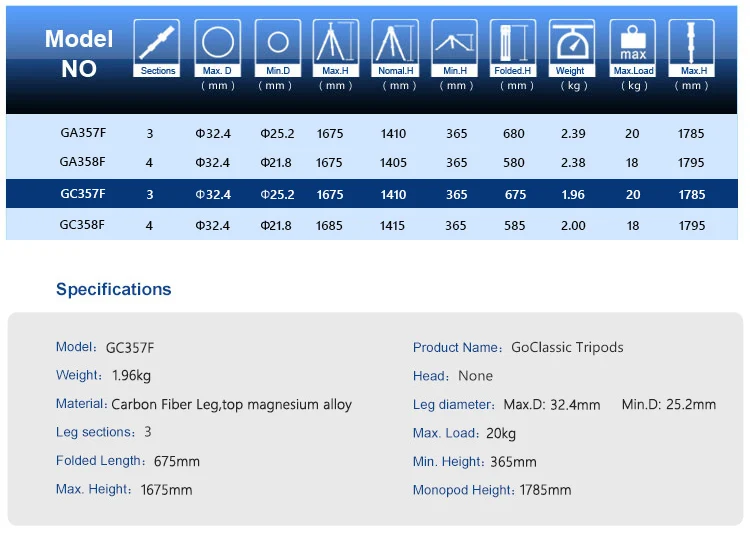Click max load 20 in GA357F row
This screenshot has height=537, width=750.
pos(632,133)
